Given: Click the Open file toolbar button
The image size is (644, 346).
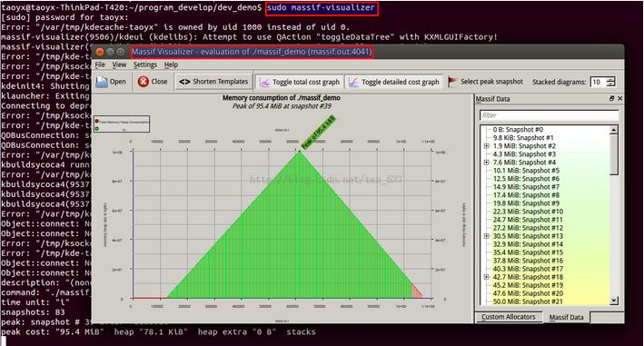Looking at the screenshot, I should [x=111, y=82].
